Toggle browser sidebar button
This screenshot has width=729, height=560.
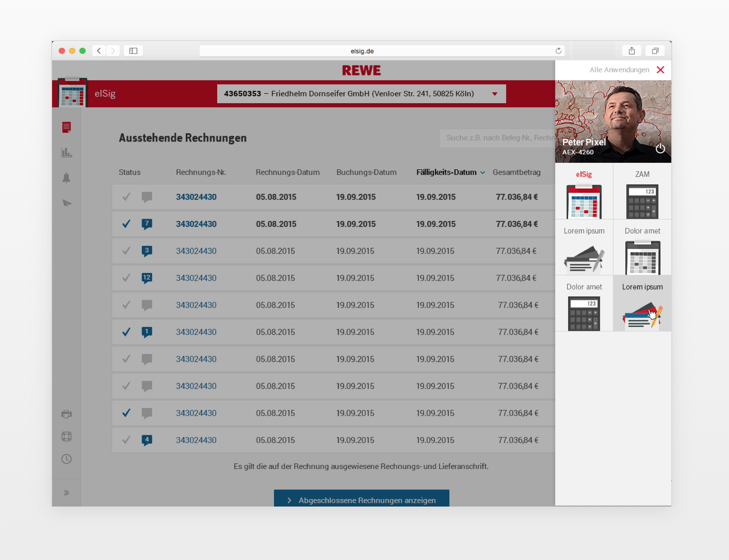click(x=133, y=51)
